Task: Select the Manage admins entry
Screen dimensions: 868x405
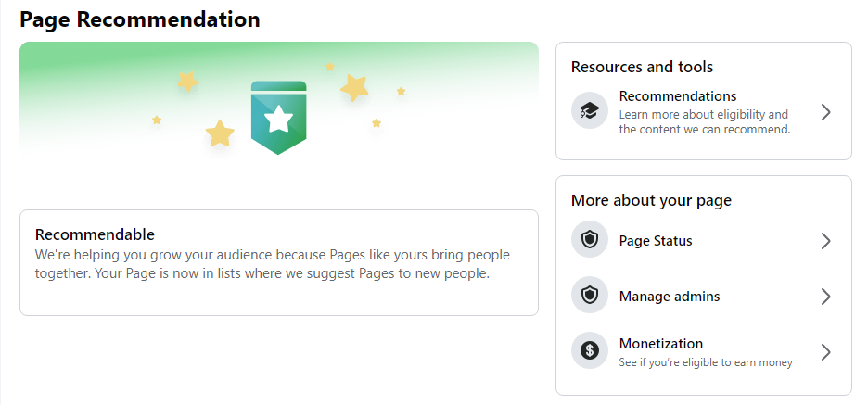Action: [704, 296]
